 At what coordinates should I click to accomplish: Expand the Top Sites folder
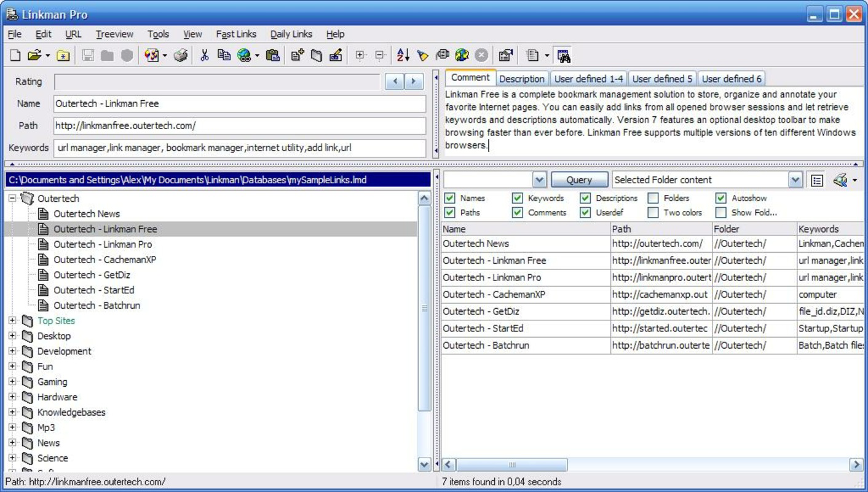[x=12, y=320]
